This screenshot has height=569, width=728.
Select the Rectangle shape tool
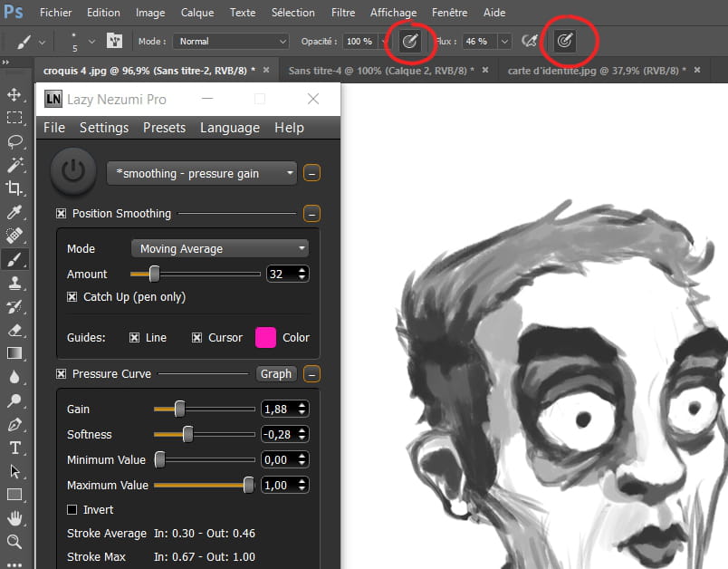point(14,495)
